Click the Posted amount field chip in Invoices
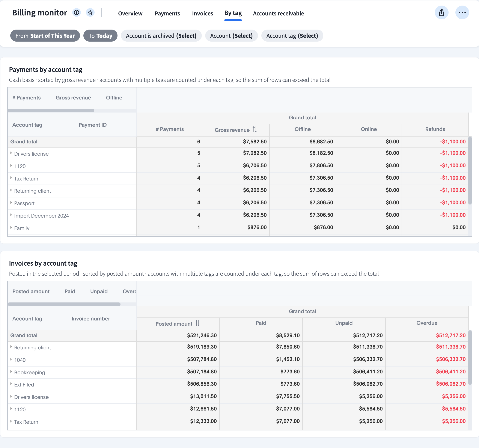This screenshot has width=479, height=448. (31, 292)
